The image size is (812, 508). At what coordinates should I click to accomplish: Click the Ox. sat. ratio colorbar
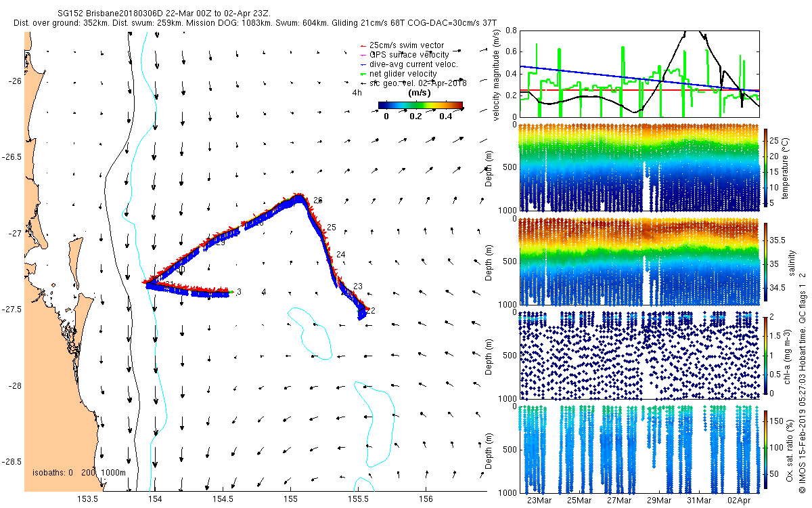[767, 449]
